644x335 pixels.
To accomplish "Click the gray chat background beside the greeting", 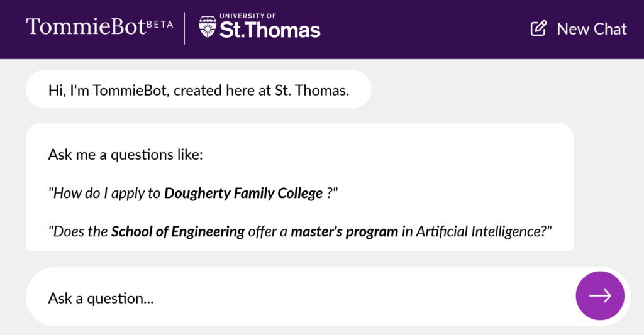I will point(503,90).
